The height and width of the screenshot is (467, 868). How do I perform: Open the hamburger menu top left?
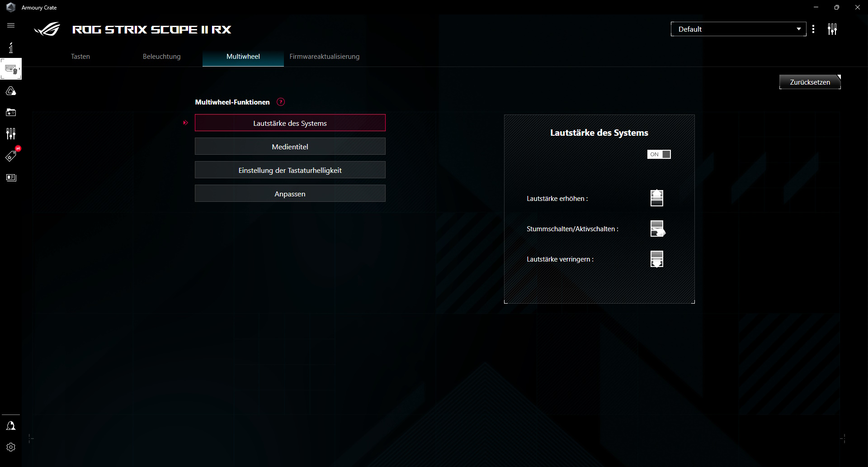[x=11, y=26]
